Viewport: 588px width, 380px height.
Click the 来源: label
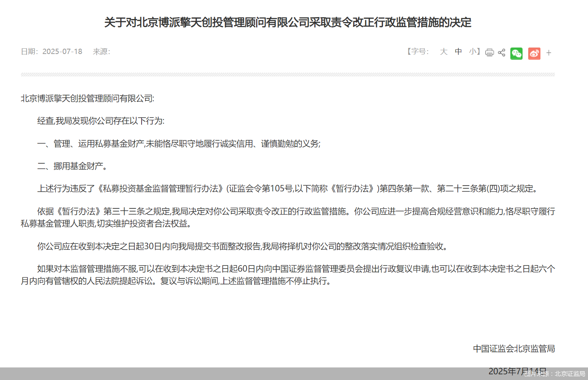(x=101, y=51)
